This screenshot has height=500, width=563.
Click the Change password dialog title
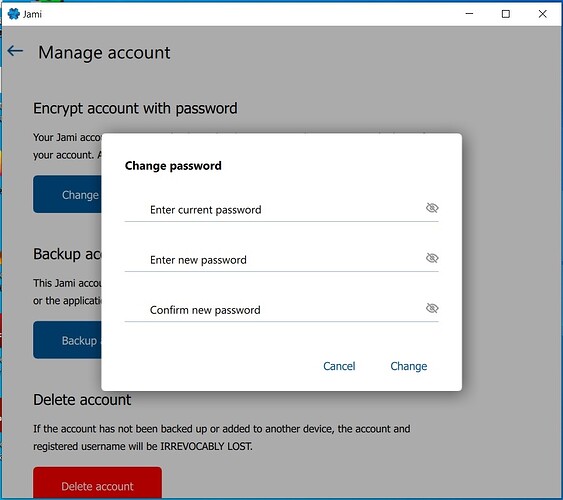tap(173, 166)
